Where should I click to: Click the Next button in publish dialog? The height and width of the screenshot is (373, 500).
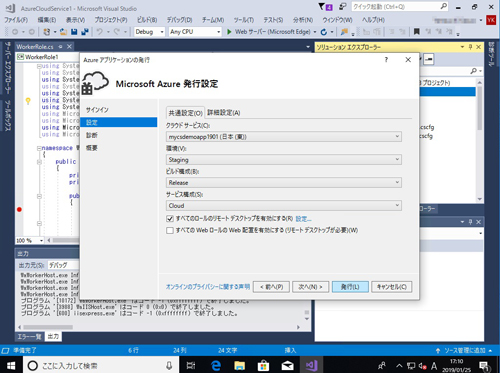pyautogui.click(x=310, y=287)
